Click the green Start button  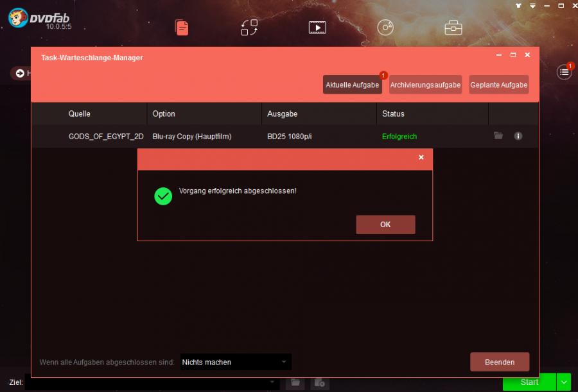pyautogui.click(x=529, y=382)
